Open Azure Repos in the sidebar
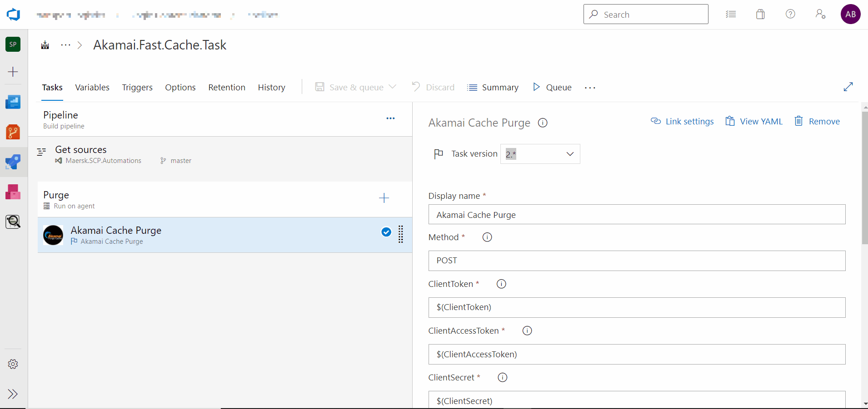868x409 pixels. click(x=13, y=132)
